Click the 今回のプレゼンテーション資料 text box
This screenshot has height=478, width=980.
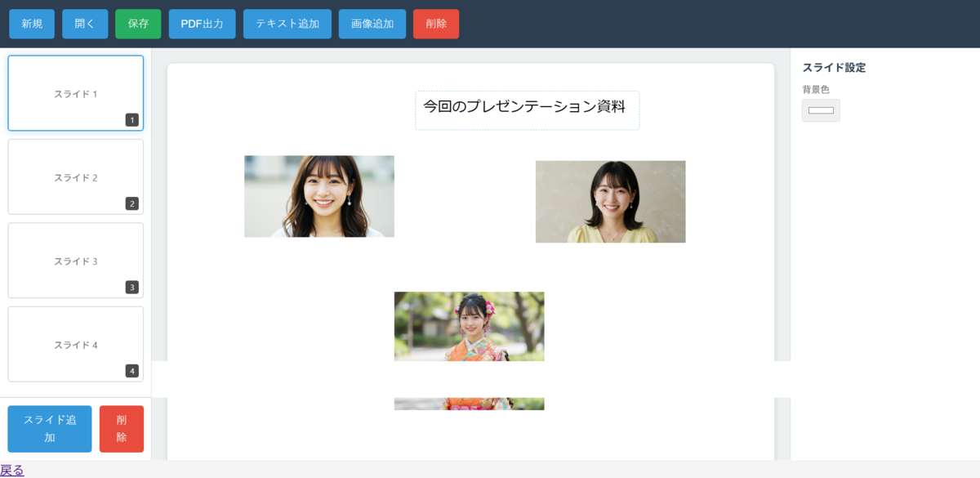tap(527, 110)
